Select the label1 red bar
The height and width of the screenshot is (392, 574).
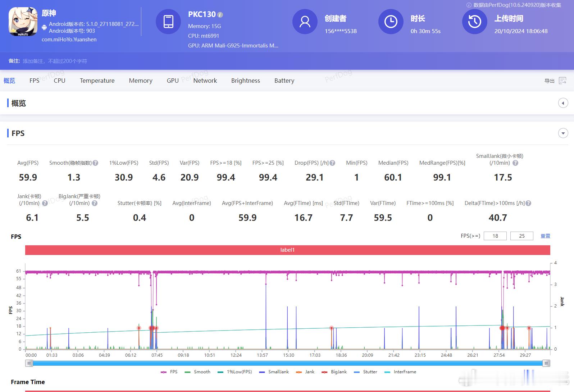tap(288, 250)
